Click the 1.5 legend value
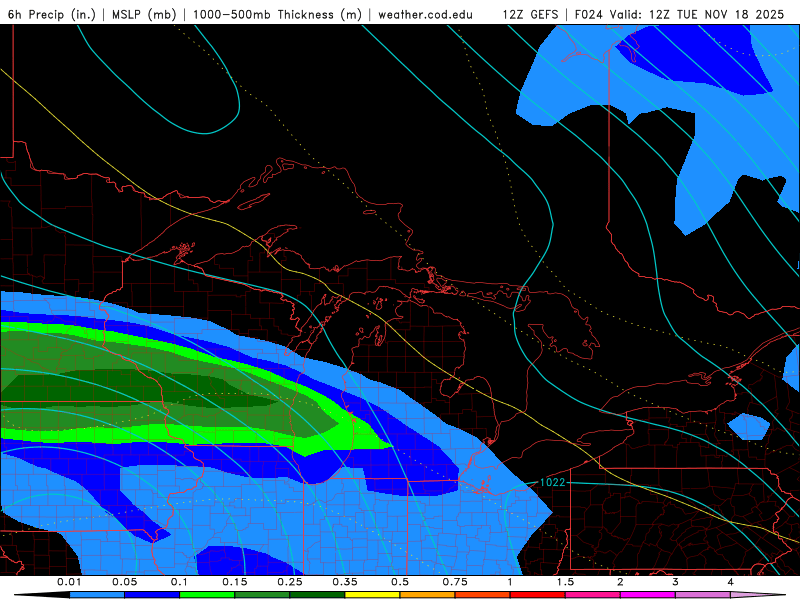This screenshot has height=600, width=800. [x=565, y=582]
